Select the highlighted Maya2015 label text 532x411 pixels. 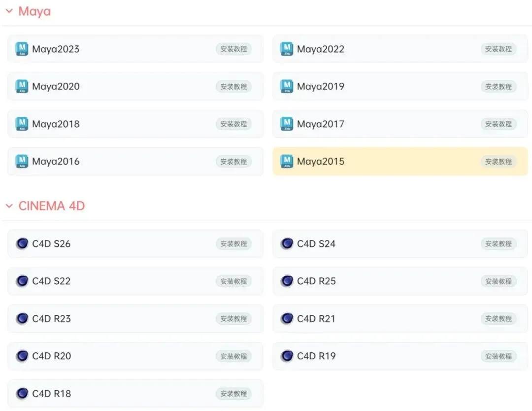(x=321, y=162)
